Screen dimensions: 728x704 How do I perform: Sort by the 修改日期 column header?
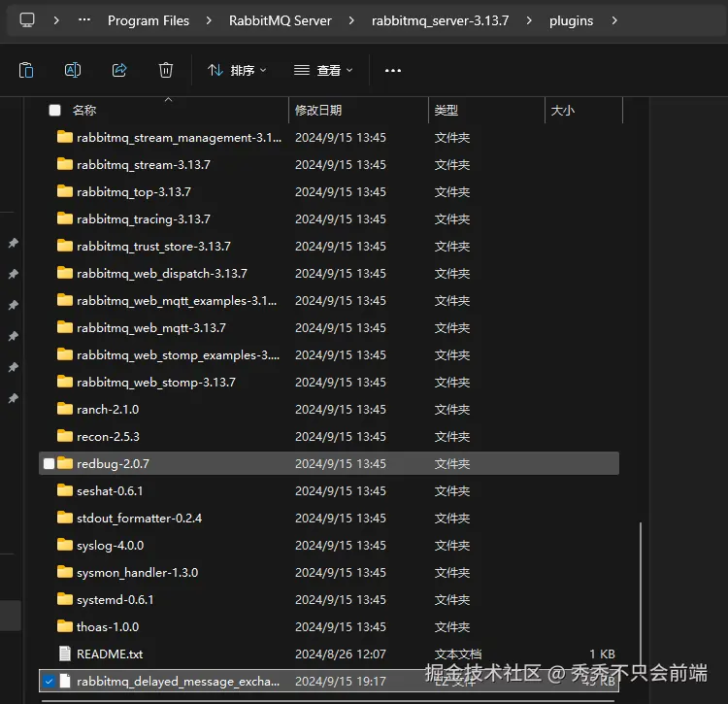point(318,110)
